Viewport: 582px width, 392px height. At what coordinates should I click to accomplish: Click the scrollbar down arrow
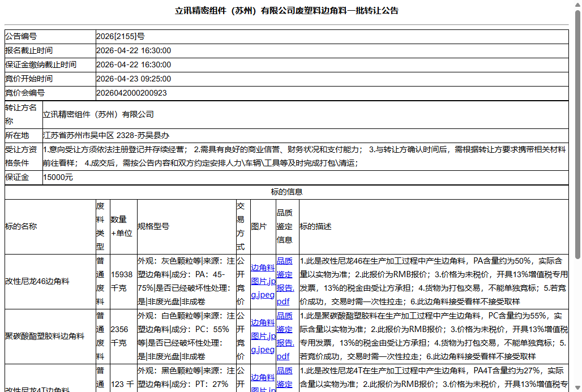click(577, 388)
